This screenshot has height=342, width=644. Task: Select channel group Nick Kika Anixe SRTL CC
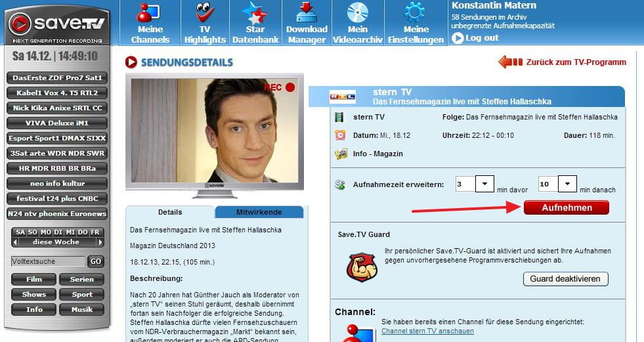(57, 108)
